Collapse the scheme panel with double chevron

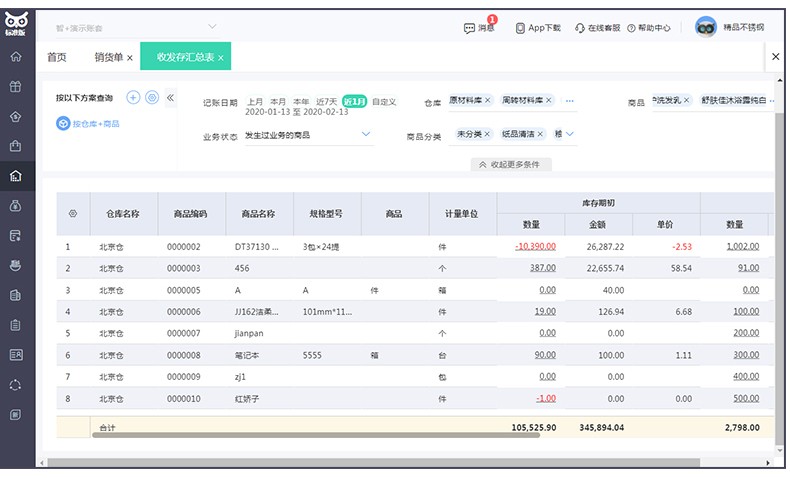point(170,98)
